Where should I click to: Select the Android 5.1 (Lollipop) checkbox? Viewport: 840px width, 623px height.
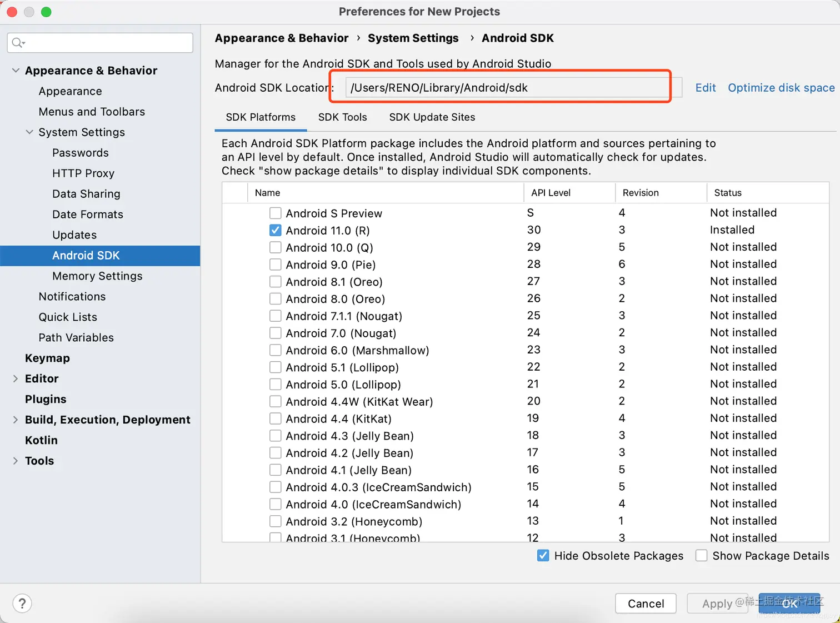(x=275, y=367)
